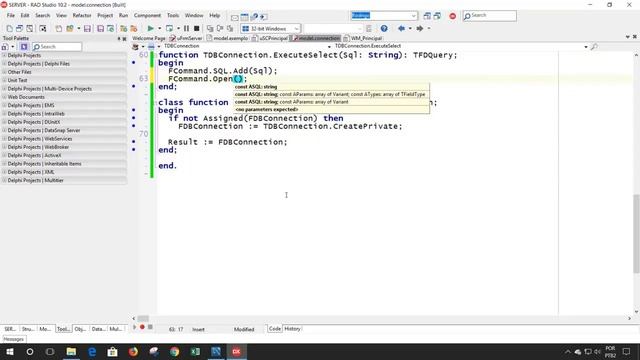
Task: Open the Component menu
Action: coord(147,16)
